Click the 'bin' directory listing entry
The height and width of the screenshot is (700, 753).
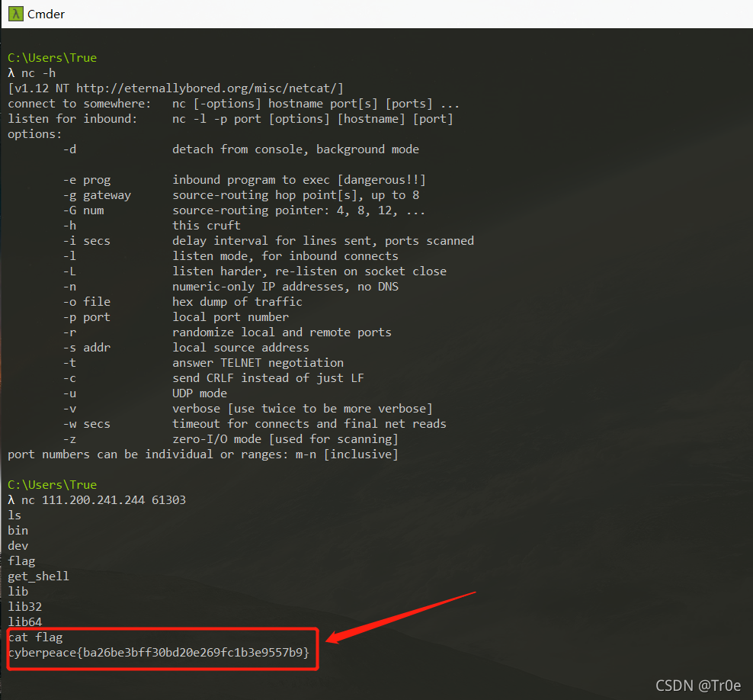point(18,531)
